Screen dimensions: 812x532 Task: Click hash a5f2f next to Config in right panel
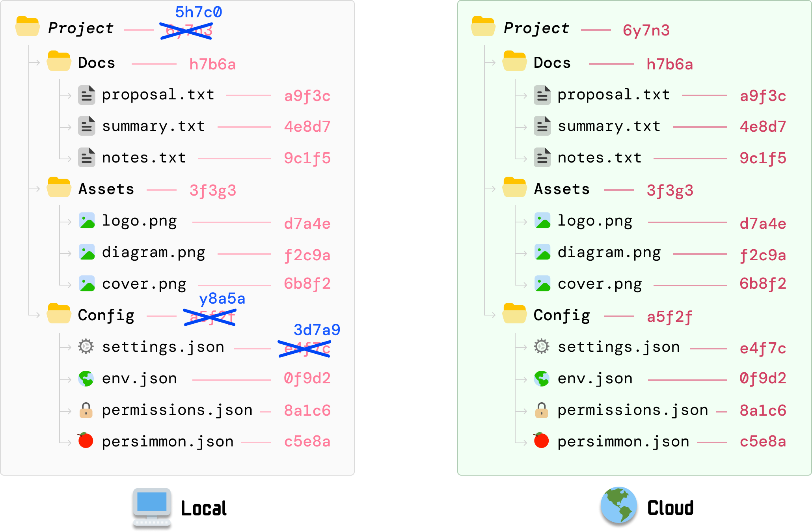click(x=669, y=317)
